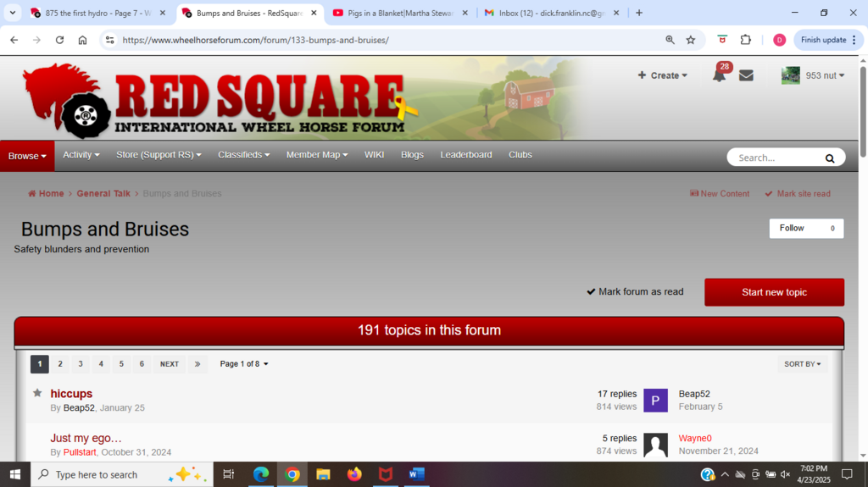868x487 pixels.
Task: Click the search magnifier icon
Action: [830, 158]
